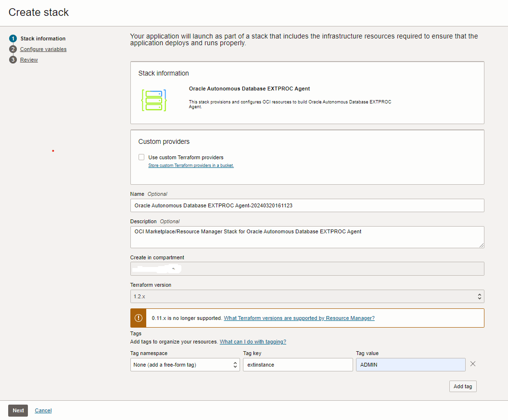Open the What can I do with tagging link

click(253, 342)
